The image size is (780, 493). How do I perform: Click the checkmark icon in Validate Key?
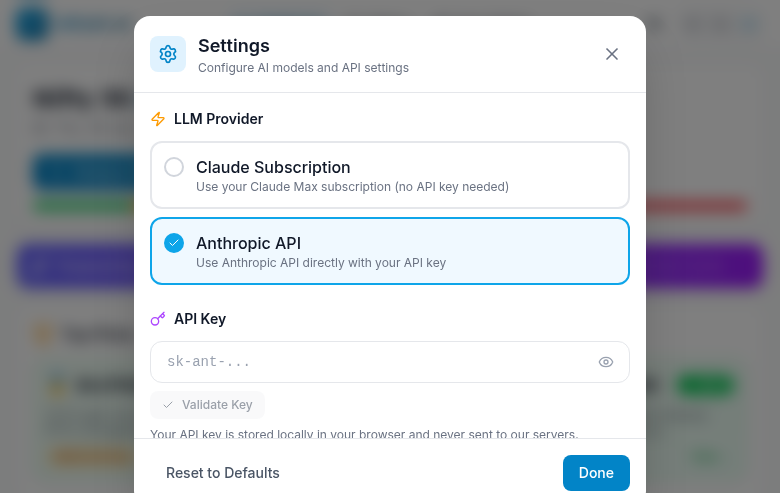point(168,405)
